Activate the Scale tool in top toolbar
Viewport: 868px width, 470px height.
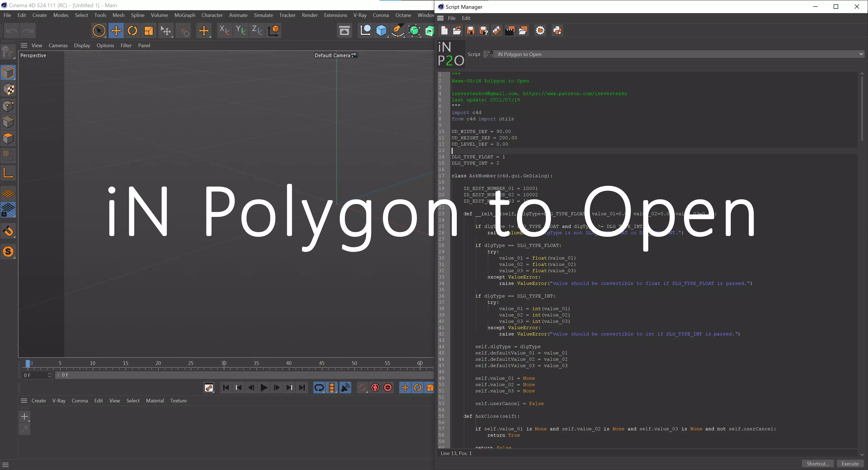149,31
